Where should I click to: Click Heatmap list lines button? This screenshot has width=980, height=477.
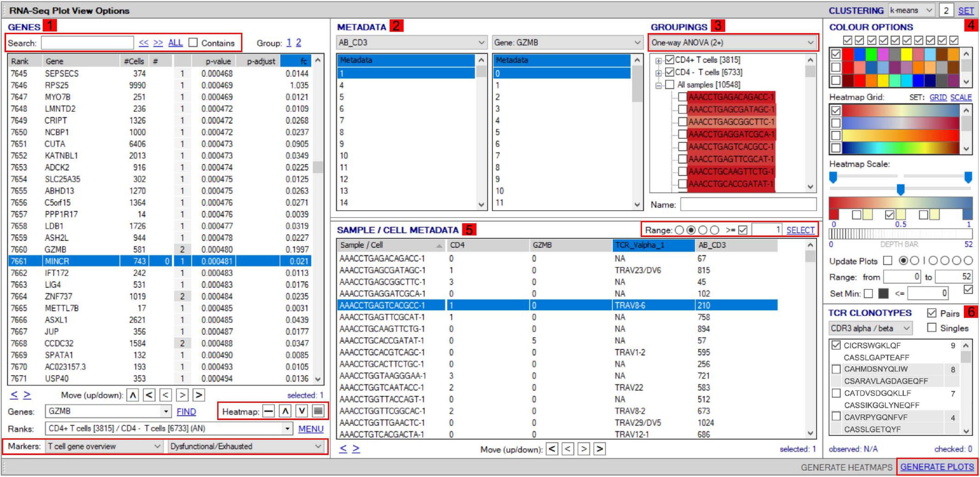point(318,411)
